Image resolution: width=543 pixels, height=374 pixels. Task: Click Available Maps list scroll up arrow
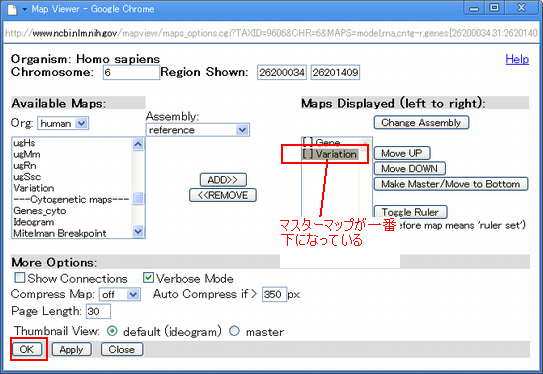click(138, 144)
